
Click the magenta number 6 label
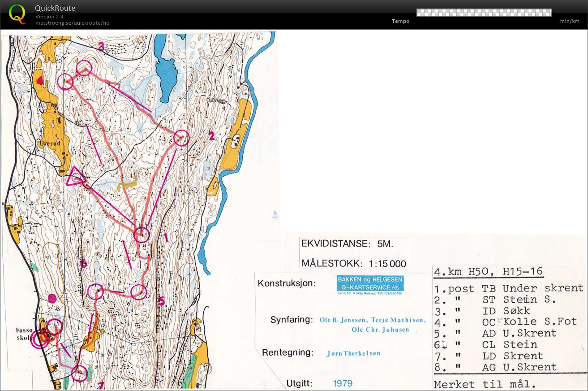(x=83, y=264)
